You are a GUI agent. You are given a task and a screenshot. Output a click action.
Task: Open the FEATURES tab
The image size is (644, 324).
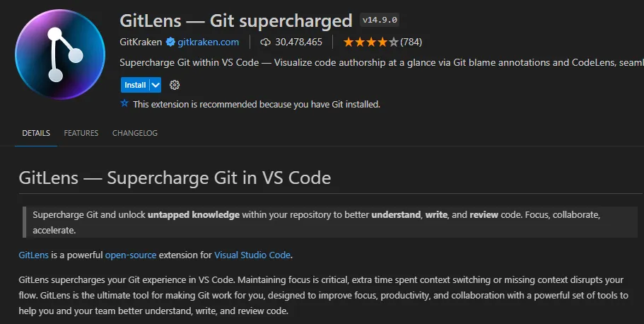point(81,133)
